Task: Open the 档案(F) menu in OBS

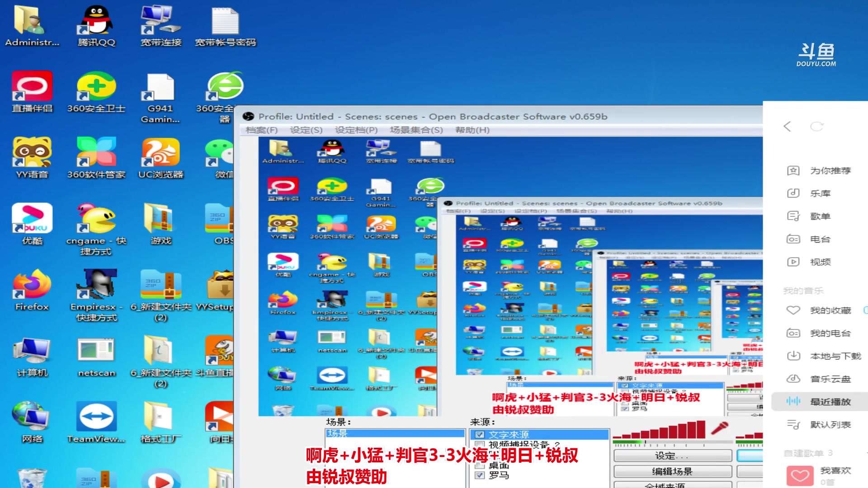Action: click(x=261, y=130)
